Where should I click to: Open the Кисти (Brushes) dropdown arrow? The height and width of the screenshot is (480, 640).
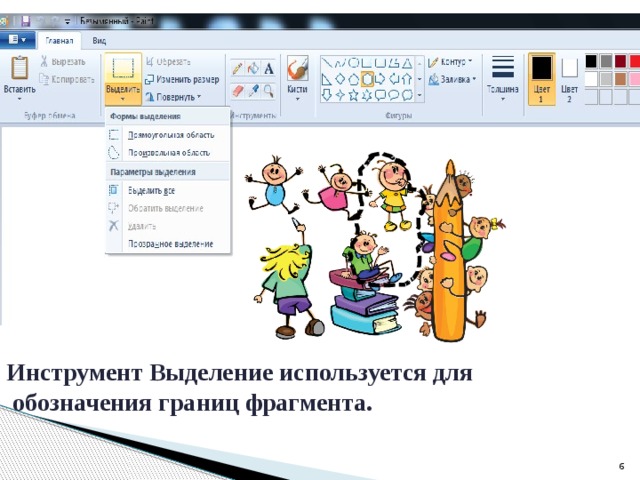tap(298, 99)
